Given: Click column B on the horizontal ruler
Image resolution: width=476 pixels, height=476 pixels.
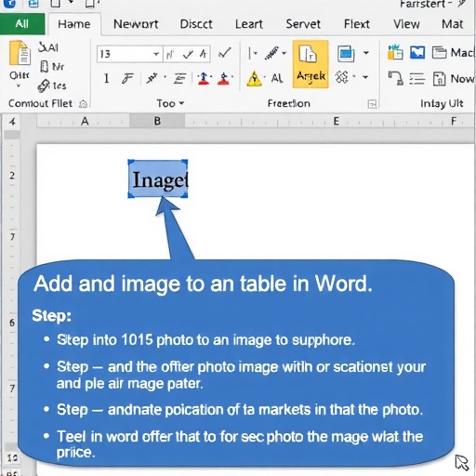Looking at the screenshot, I should 157,121.
